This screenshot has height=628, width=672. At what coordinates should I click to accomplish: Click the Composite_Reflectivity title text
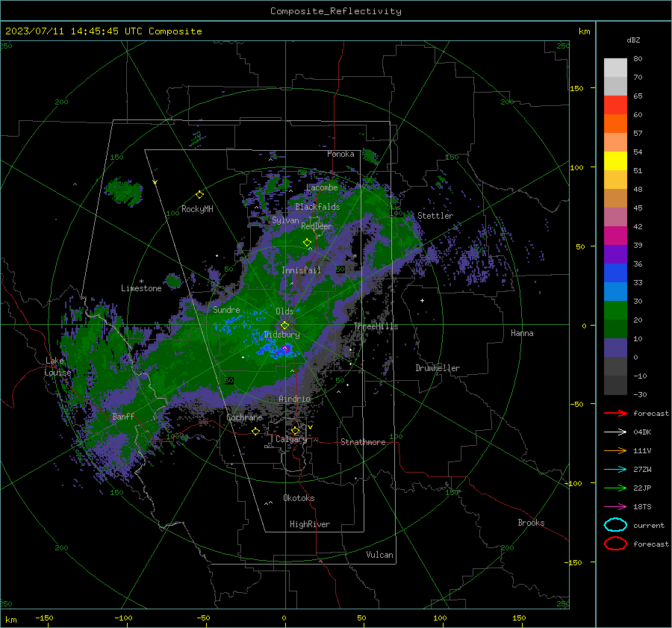tap(336, 11)
